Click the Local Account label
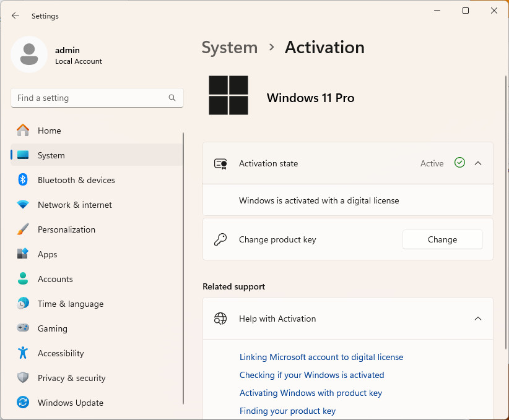 pos(79,61)
